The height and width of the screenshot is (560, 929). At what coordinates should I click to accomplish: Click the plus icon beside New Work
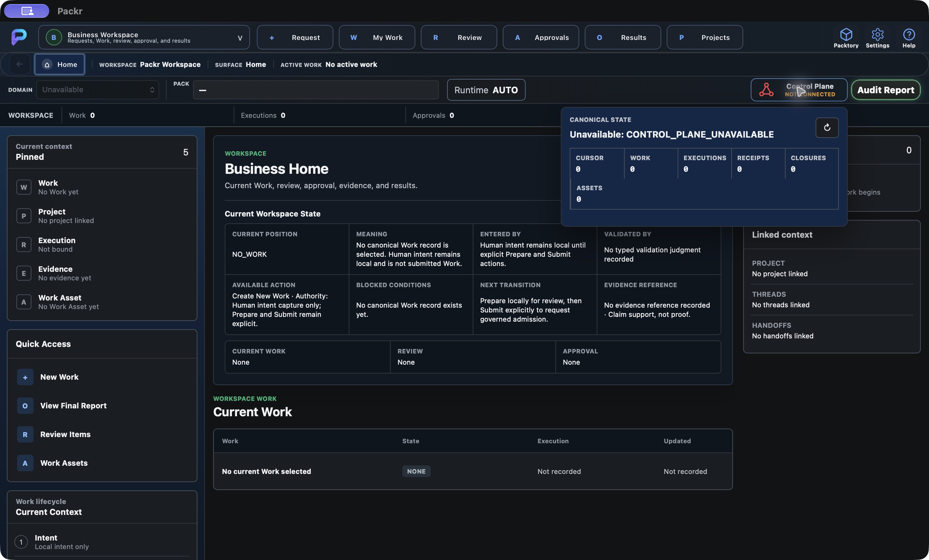click(25, 377)
